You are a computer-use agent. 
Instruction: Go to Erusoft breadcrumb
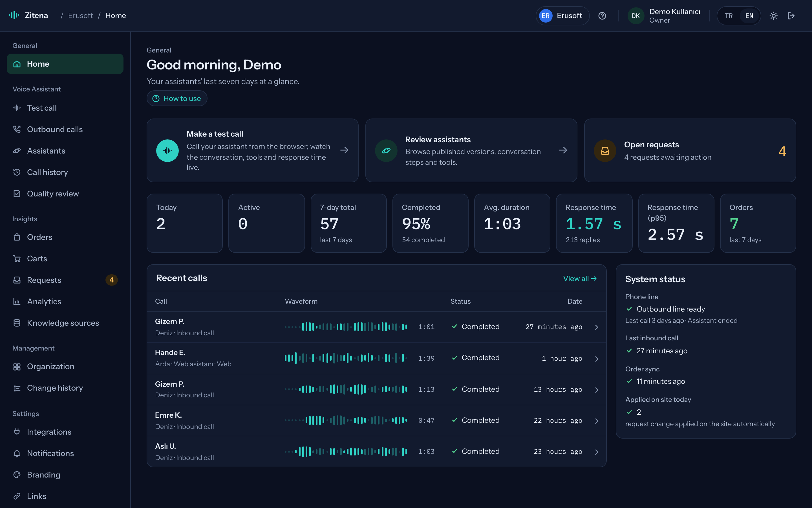pyautogui.click(x=81, y=16)
